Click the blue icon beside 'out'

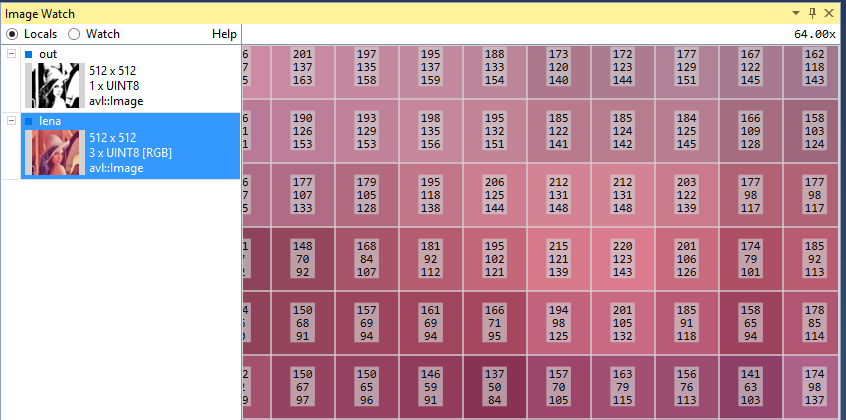(29, 53)
